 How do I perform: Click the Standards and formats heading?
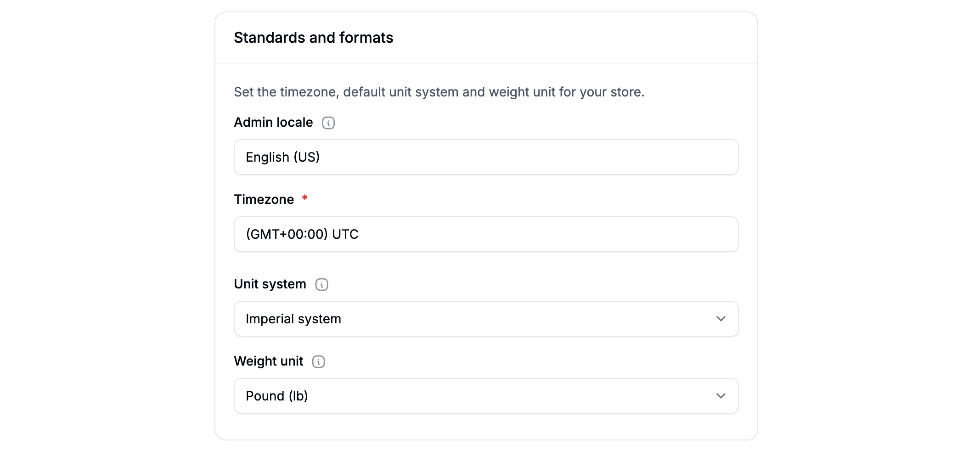[x=314, y=38]
